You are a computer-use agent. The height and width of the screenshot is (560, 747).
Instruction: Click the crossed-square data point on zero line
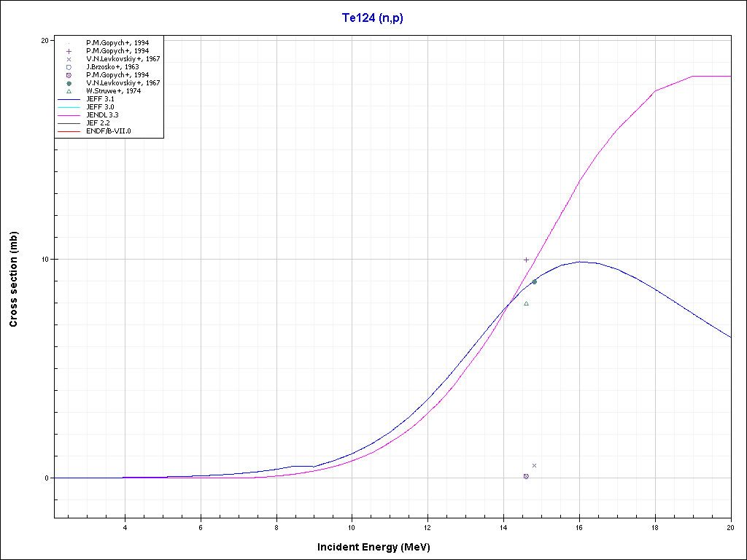pos(526,476)
